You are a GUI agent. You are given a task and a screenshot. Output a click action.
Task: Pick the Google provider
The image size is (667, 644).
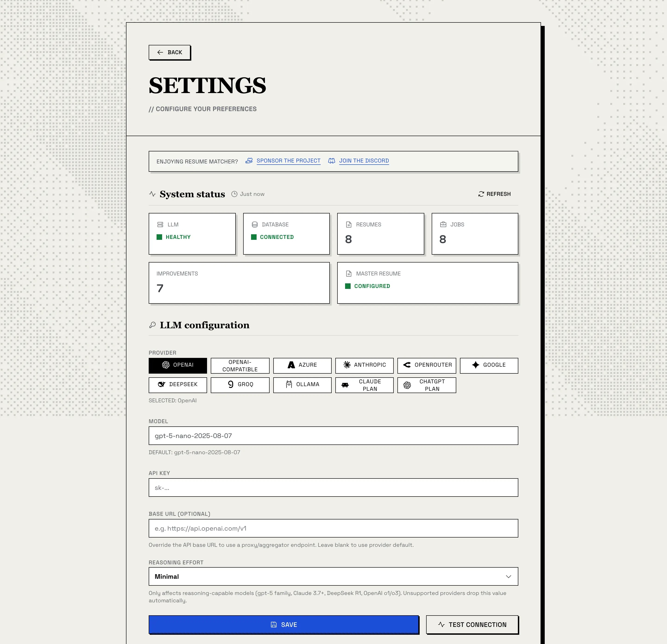(x=489, y=365)
